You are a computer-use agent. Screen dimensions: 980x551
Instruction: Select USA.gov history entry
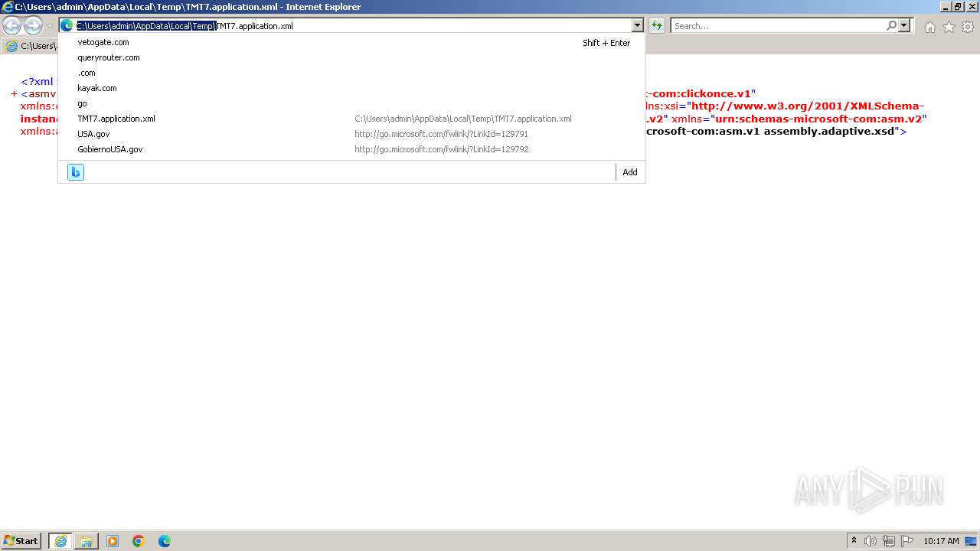(351, 134)
